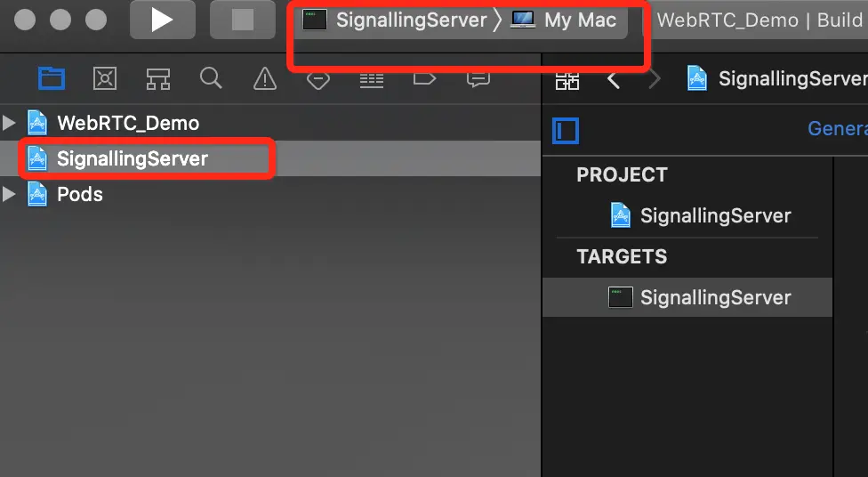This screenshot has height=477, width=868.
Task: Open the related items grid menu
Action: pos(567,80)
